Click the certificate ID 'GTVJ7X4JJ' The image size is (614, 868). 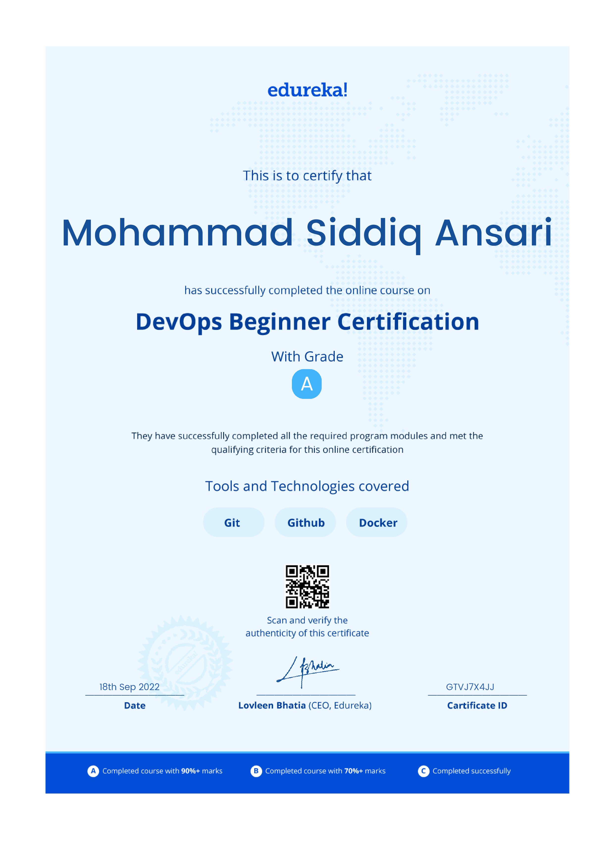(470, 687)
